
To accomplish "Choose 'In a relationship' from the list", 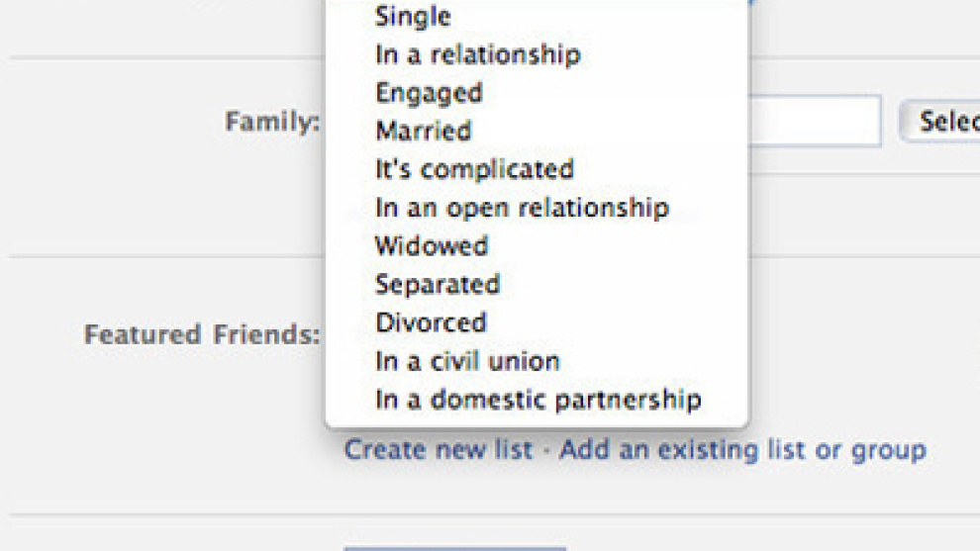I will 477,54.
